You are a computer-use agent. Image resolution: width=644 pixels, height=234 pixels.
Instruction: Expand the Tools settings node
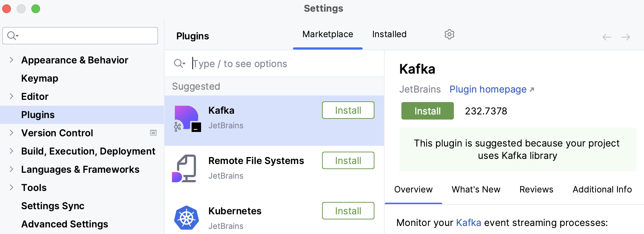pyautogui.click(x=11, y=188)
